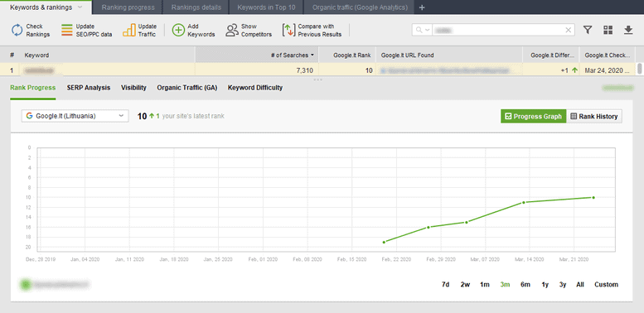Click the rank 16 graph data point
This screenshot has width=644, height=313.
(x=429, y=227)
